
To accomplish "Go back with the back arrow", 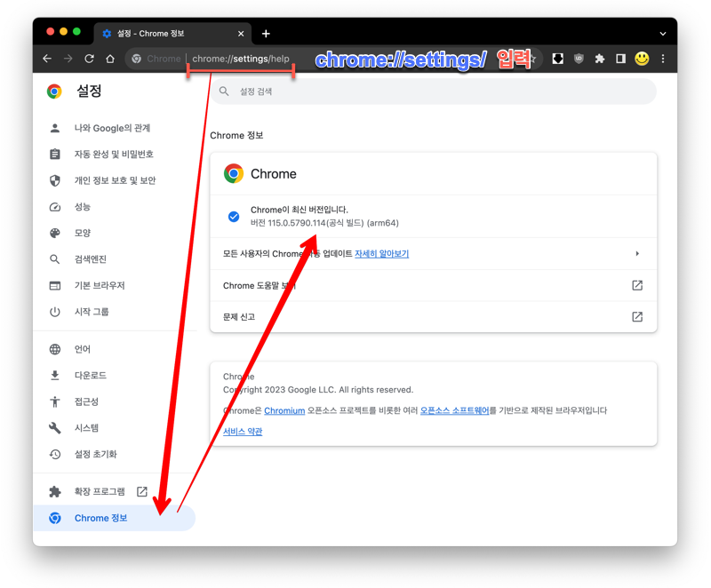I will pyautogui.click(x=47, y=59).
